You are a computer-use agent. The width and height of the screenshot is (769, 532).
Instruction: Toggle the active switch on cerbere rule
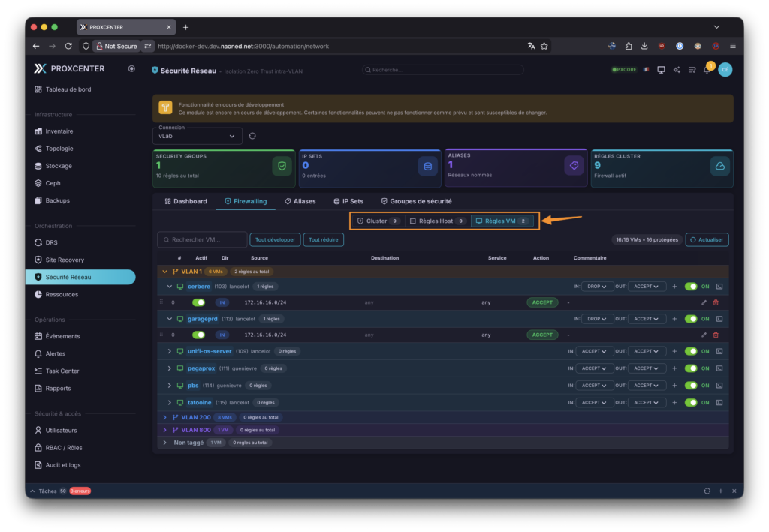pos(199,302)
